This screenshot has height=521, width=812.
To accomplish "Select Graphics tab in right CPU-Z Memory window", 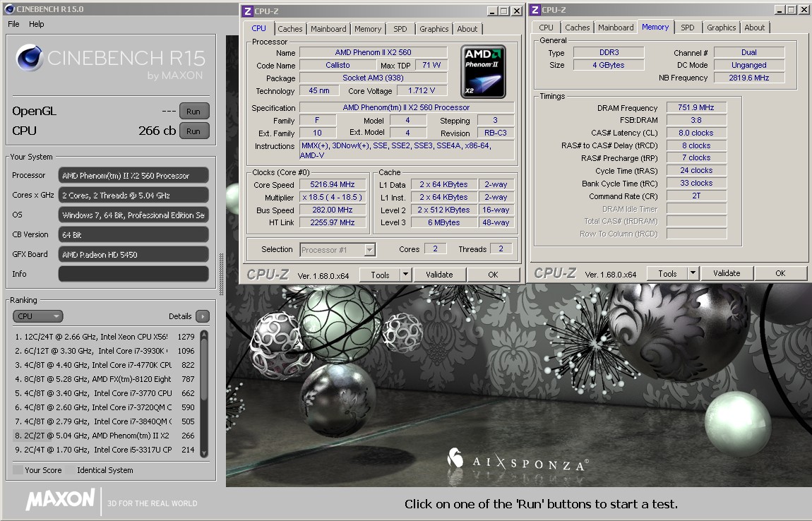I will [722, 28].
